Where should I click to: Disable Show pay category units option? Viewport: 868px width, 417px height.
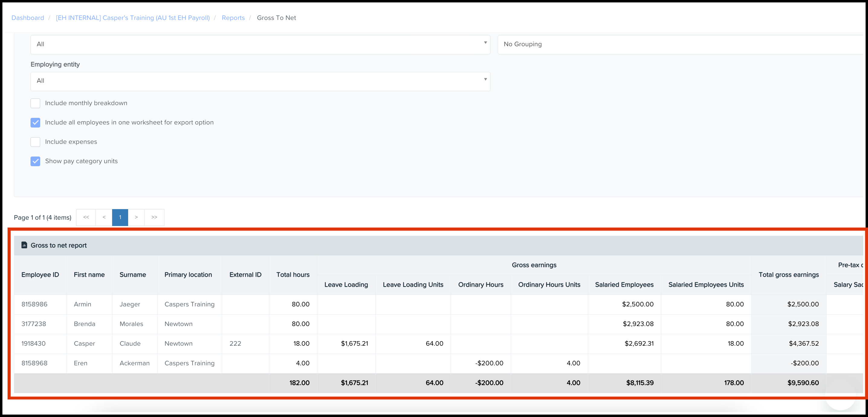point(35,161)
